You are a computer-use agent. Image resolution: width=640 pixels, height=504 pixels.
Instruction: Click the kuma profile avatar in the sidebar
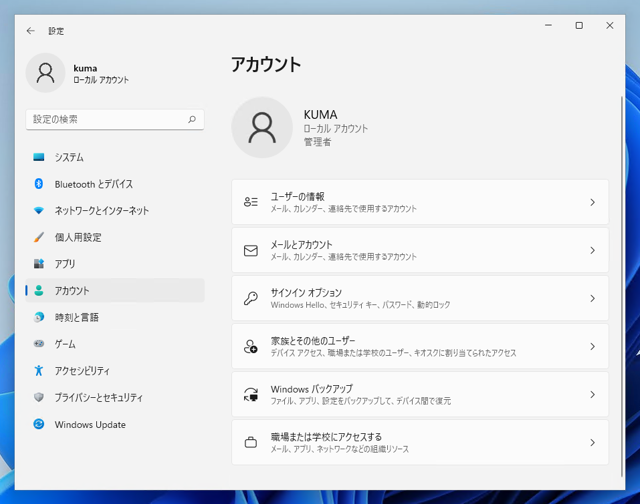[45, 73]
